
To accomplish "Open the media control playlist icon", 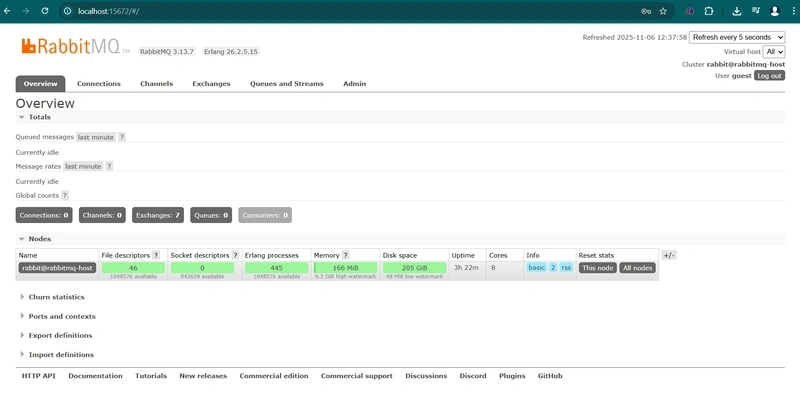I will click(756, 11).
